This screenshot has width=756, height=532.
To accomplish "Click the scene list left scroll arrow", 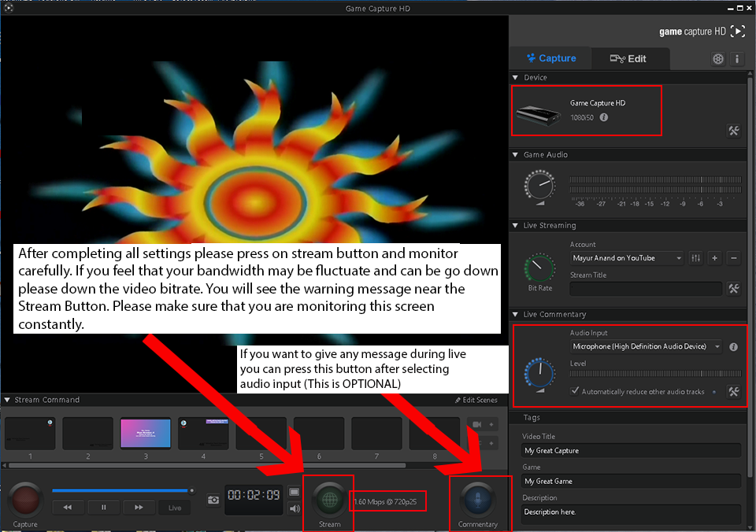I will pyautogui.click(x=5, y=466).
